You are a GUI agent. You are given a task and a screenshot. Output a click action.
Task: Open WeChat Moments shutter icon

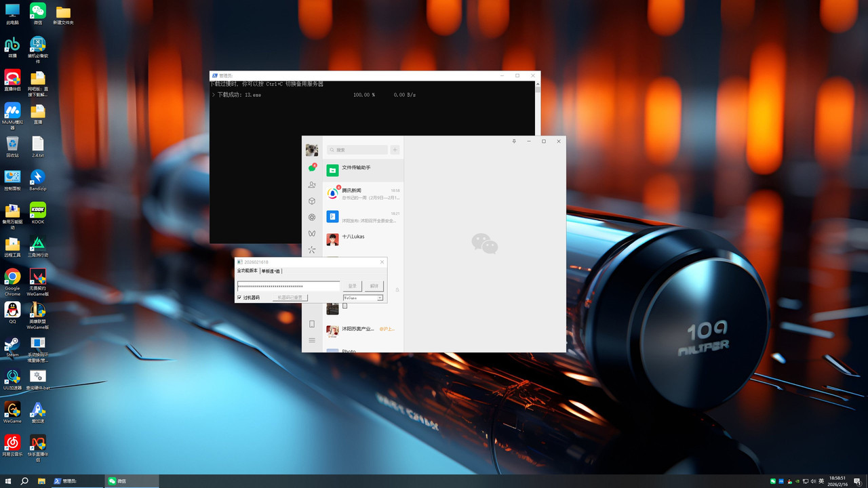click(x=312, y=218)
